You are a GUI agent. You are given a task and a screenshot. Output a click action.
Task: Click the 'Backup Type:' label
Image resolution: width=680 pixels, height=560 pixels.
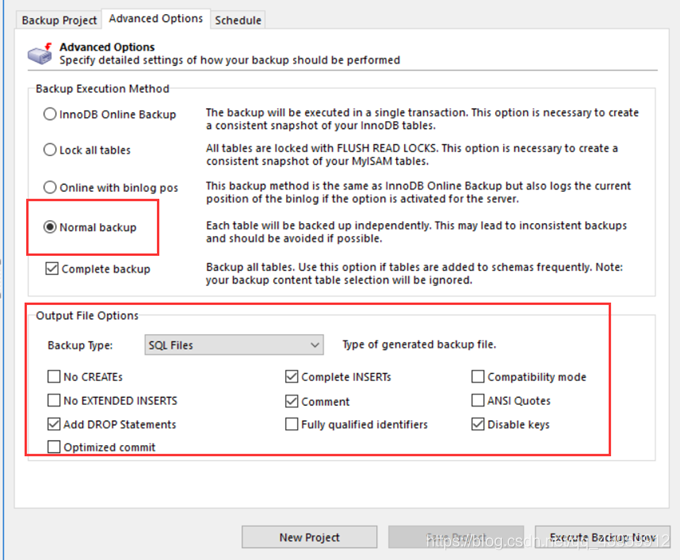tap(80, 345)
